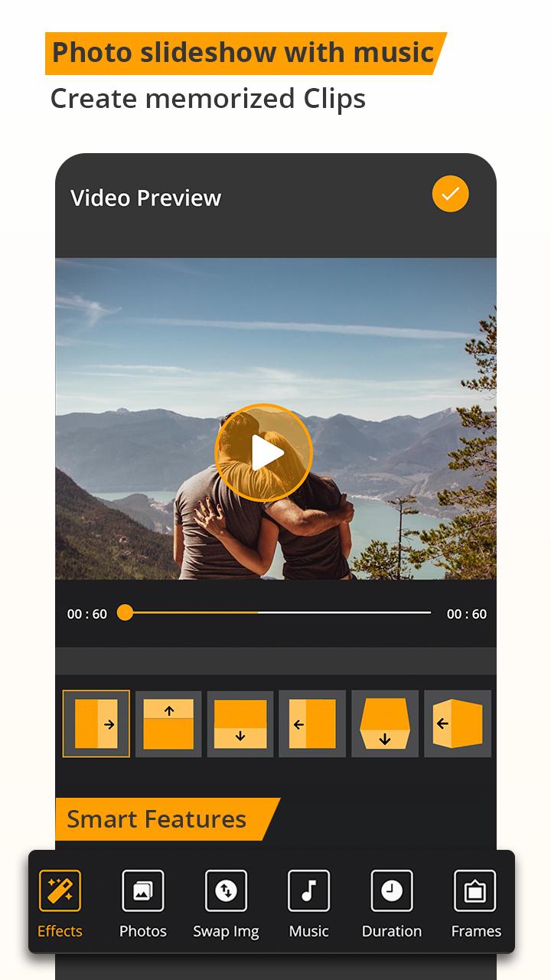This screenshot has width=551, height=980.
Task: Confirm with the orange checkmark button
Action: [x=450, y=194]
